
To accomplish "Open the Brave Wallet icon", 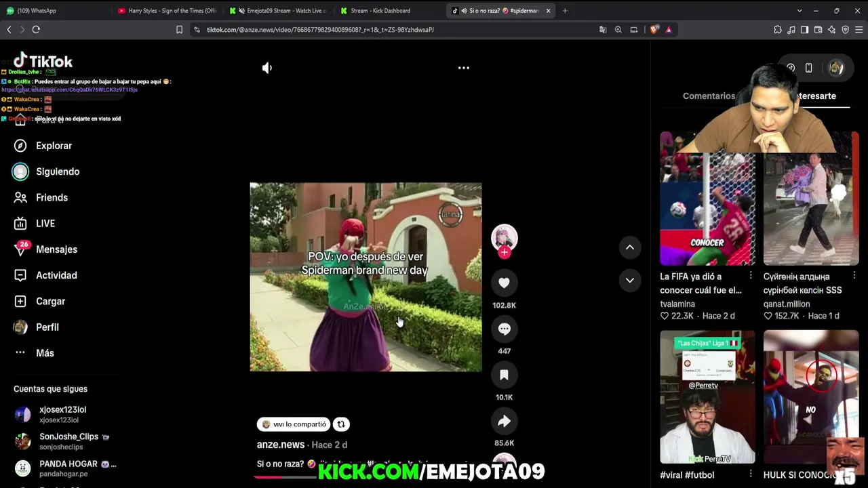I will [x=818, y=30].
